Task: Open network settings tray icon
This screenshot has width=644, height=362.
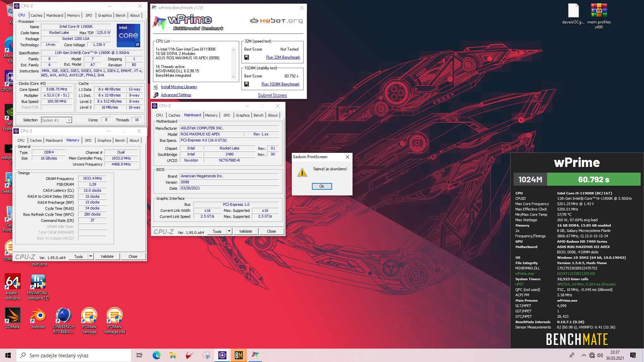Action: 592,355
